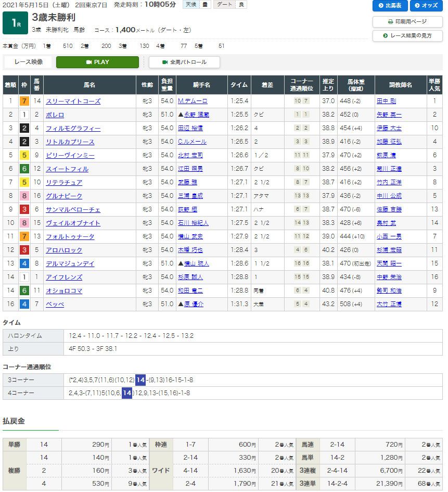448x492 pixels.
Task: Open horse フィルモグラフィー details
Action: (x=73, y=129)
